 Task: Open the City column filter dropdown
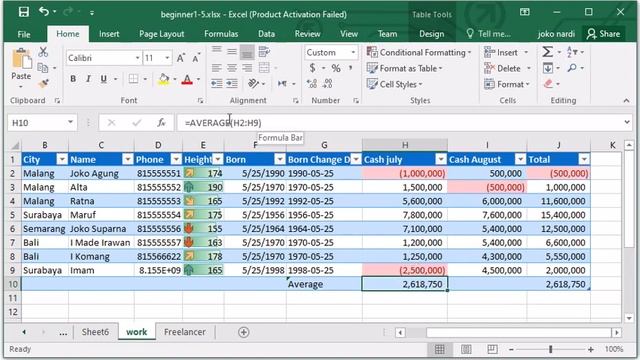point(62,159)
